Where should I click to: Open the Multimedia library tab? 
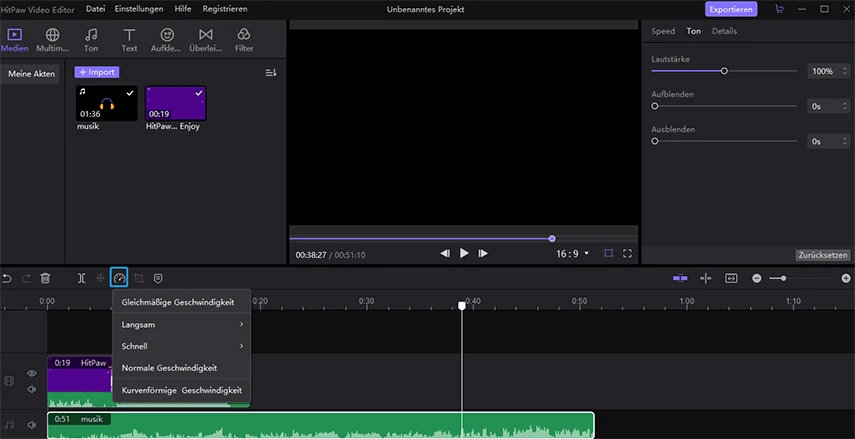tap(52, 41)
